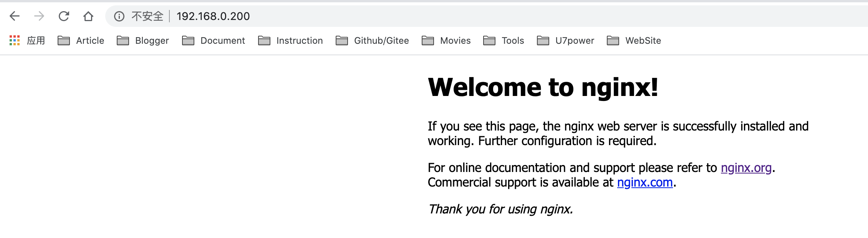868x238 pixels.
Task: Open the WebSite bookmarks folder
Action: pos(634,40)
